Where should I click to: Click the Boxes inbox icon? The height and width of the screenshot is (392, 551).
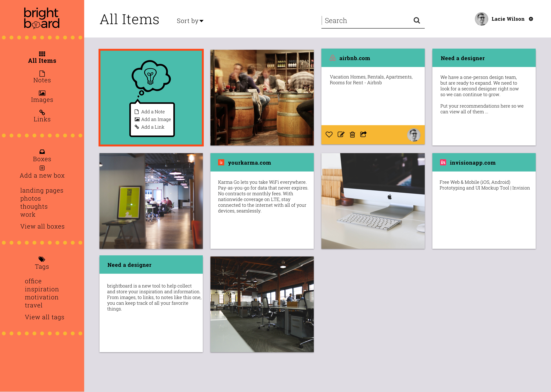click(x=42, y=152)
